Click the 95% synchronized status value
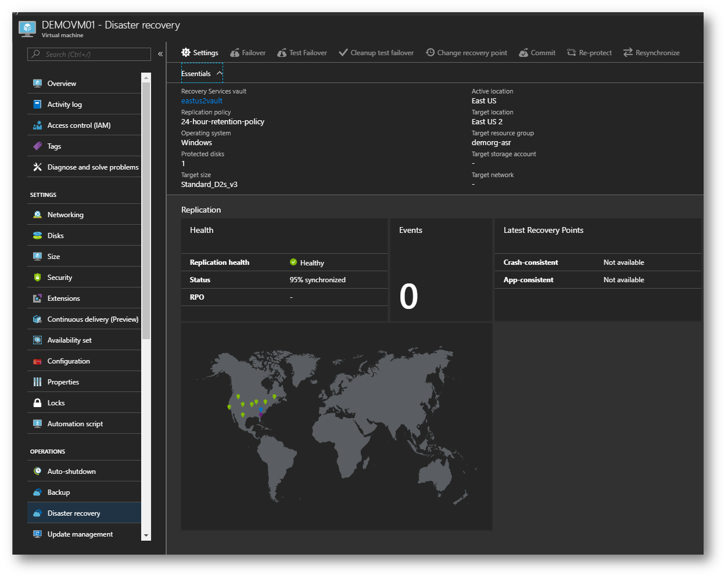This screenshot has width=728, height=579. tap(317, 279)
